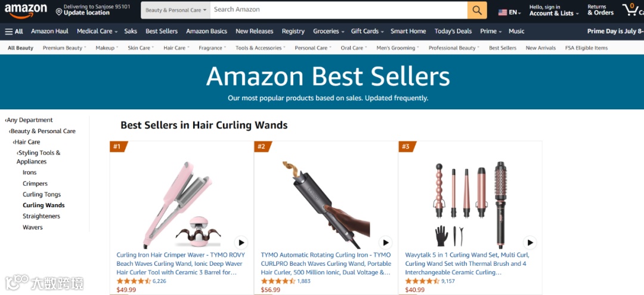Open the shopping cart icon
The image size is (644, 295).
click(x=633, y=10)
